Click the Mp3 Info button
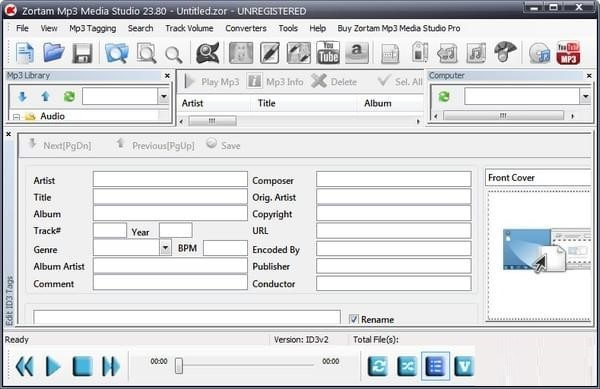The width and height of the screenshot is (600, 389). tap(275, 81)
